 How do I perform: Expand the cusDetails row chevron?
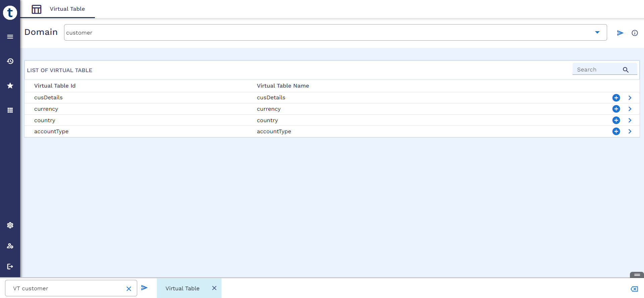tap(630, 98)
